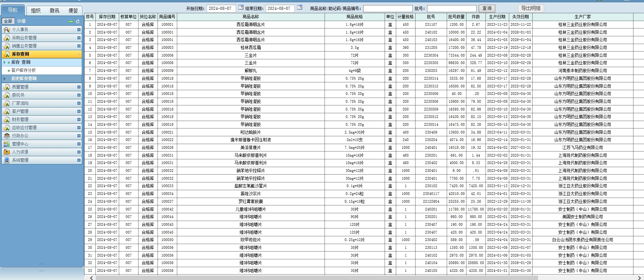This screenshot has height=280, width=644.
Task: Click the 库存日期 column header
Action: click(107, 17)
